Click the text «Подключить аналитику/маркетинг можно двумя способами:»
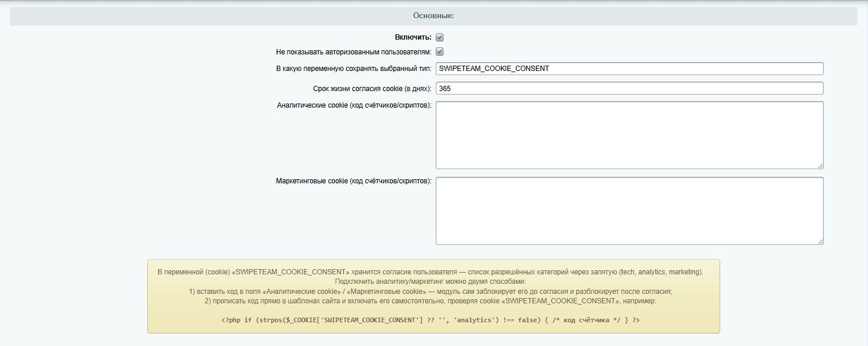 [x=430, y=282]
